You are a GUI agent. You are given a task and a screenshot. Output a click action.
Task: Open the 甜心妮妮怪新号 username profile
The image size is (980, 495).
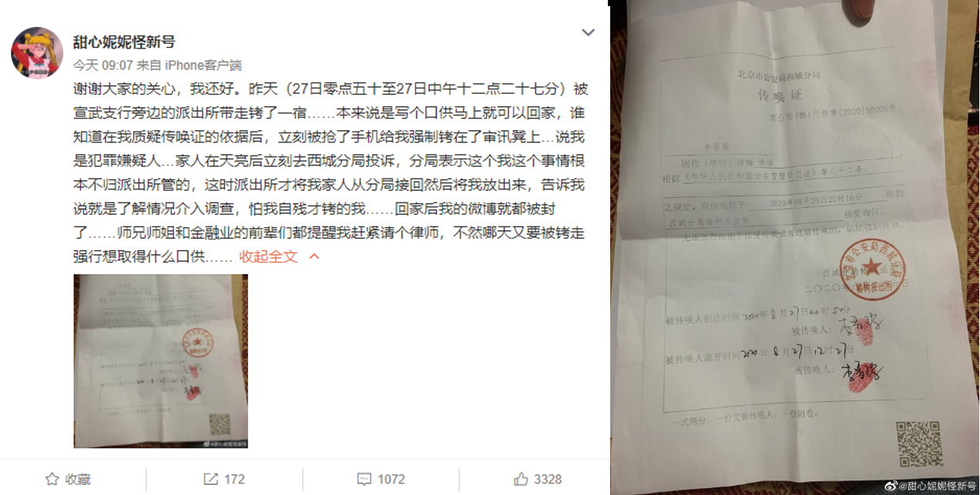click(x=124, y=42)
